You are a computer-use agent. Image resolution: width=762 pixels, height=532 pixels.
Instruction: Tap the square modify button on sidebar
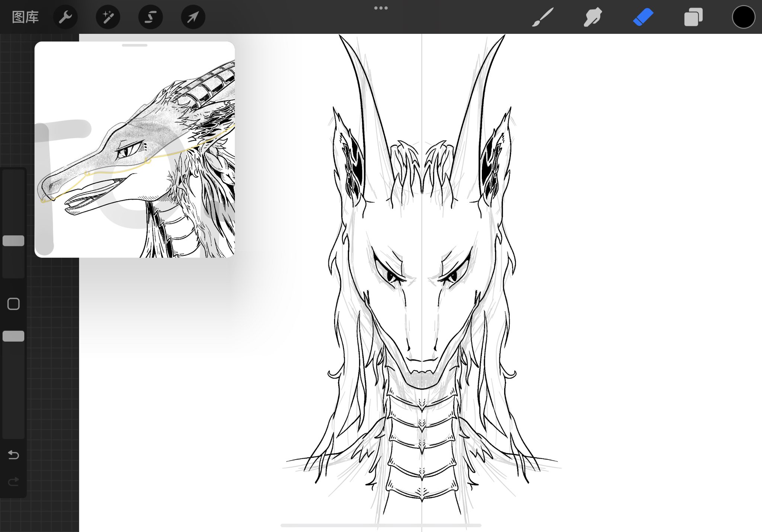click(13, 304)
